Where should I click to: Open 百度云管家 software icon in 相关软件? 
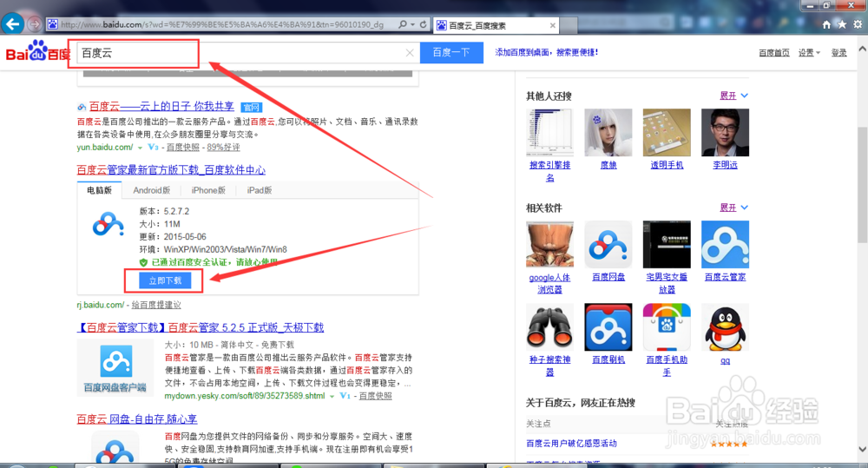725,244
